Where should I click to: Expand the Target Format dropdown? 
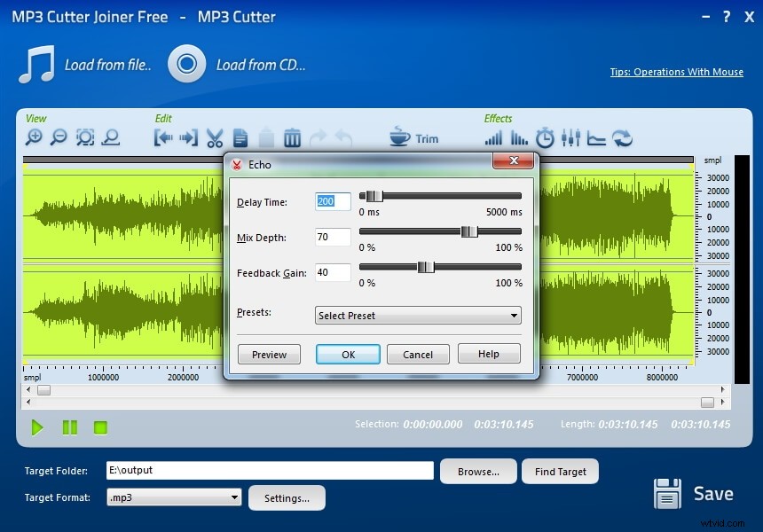(232, 497)
